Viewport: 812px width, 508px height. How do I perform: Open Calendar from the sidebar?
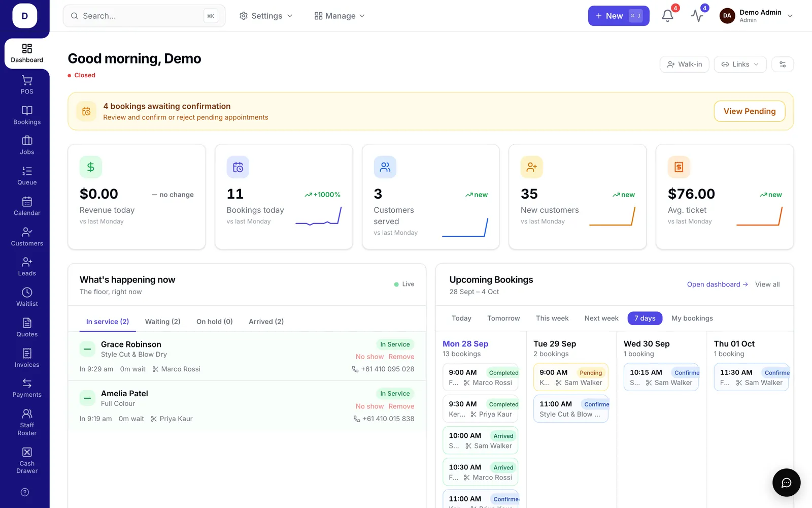pyautogui.click(x=27, y=206)
